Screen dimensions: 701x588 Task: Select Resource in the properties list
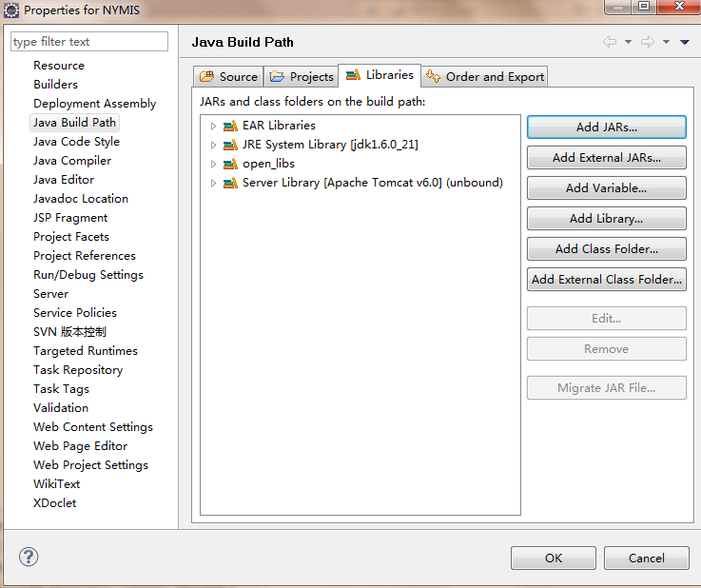coord(59,66)
